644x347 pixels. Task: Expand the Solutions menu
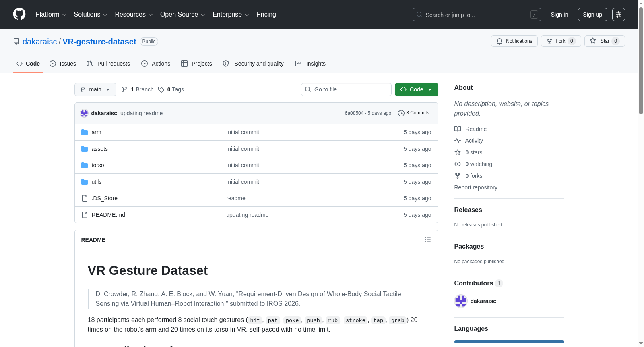click(91, 15)
